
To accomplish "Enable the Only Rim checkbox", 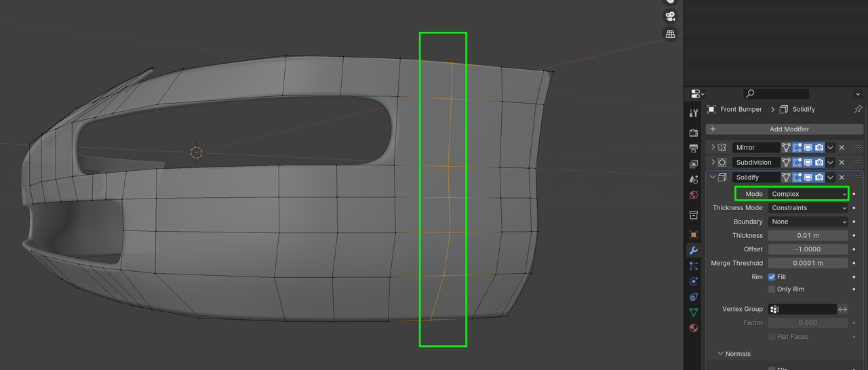I will click(772, 289).
